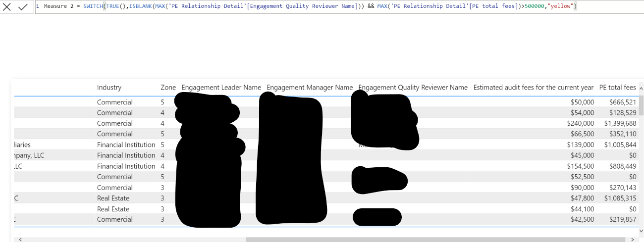Image resolution: width=644 pixels, height=242 pixels.
Task: Select the $128,529 cell
Action: [x=623, y=113]
